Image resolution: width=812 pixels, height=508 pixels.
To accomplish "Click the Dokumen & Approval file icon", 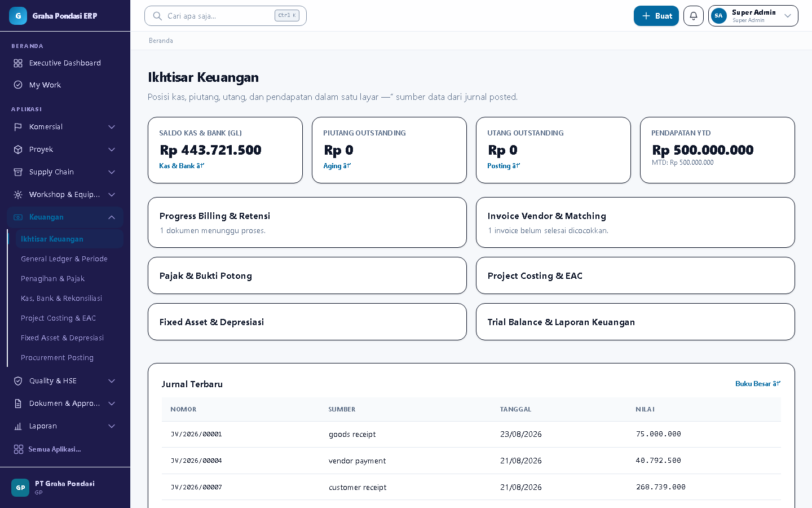I will pos(18,404).
